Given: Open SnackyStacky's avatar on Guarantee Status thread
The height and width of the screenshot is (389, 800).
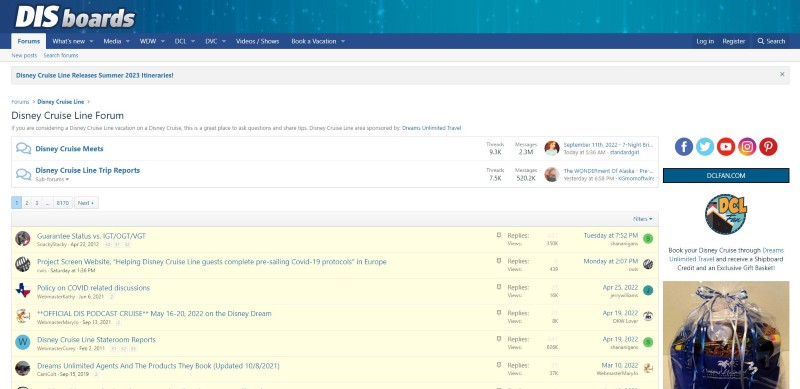Looking at the screenshot, I should tap(22, 238).
